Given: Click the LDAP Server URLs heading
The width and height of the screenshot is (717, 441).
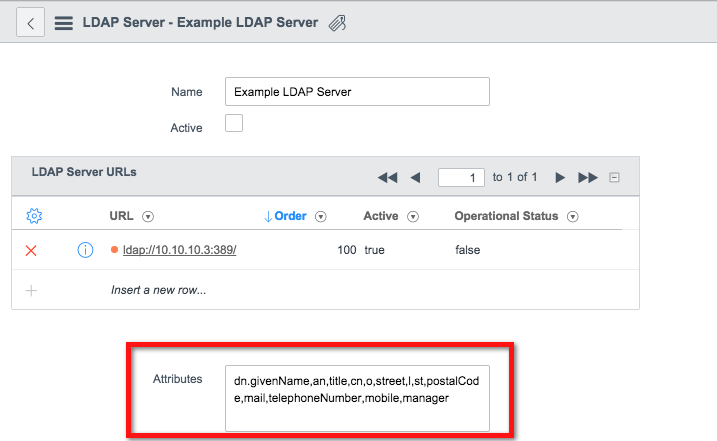Looking at the screenshot, I should [84, 172].
